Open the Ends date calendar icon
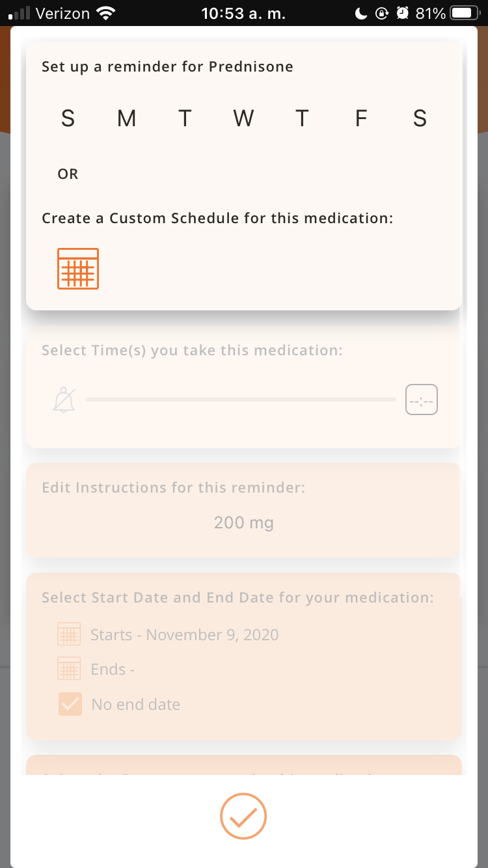Image resolution: width=488 pixels, height=868 pixels. tap(69, 669)
